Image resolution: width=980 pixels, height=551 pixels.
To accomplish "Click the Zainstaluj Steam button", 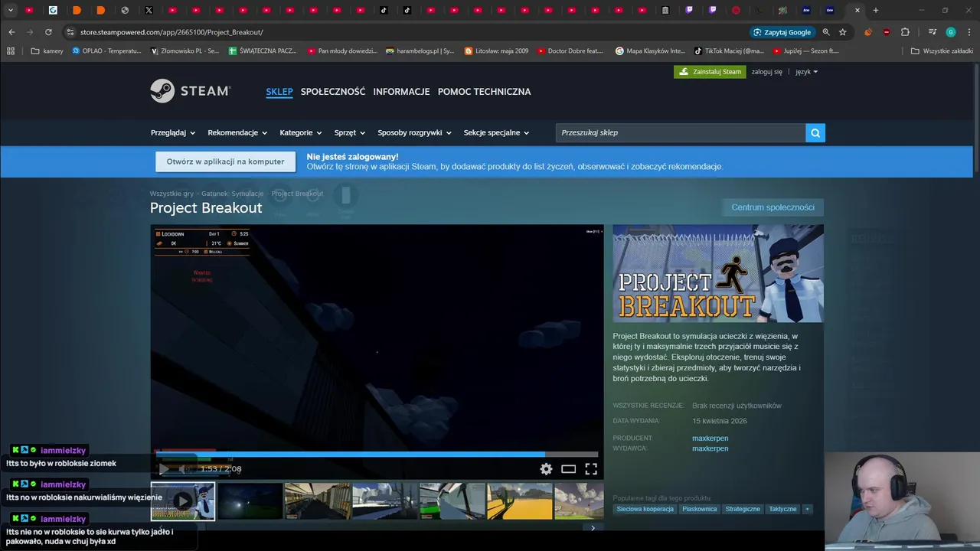I will click(x=710, y=72).
